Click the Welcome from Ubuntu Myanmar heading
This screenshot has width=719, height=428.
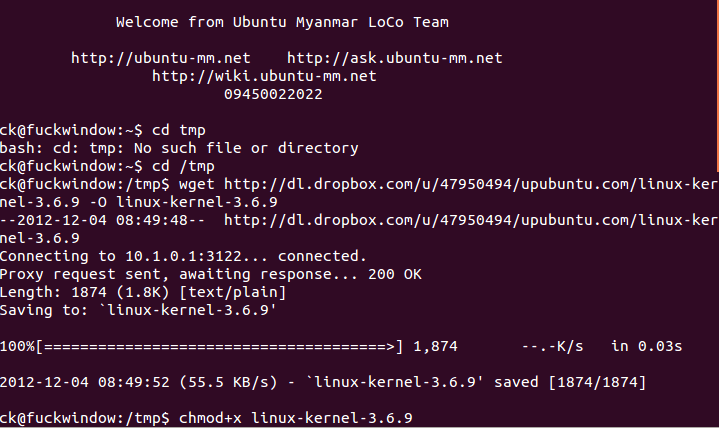point(282,22)
